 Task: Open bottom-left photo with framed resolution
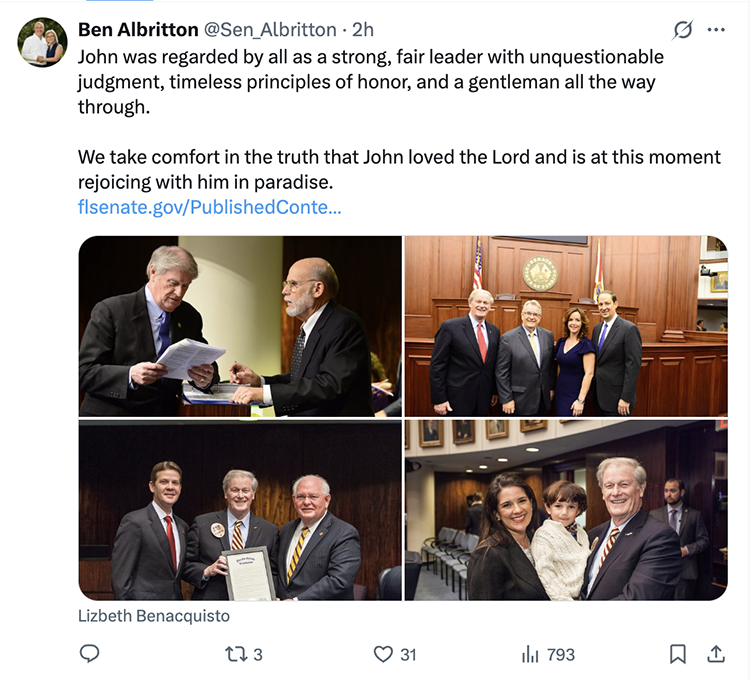[239, 510]
